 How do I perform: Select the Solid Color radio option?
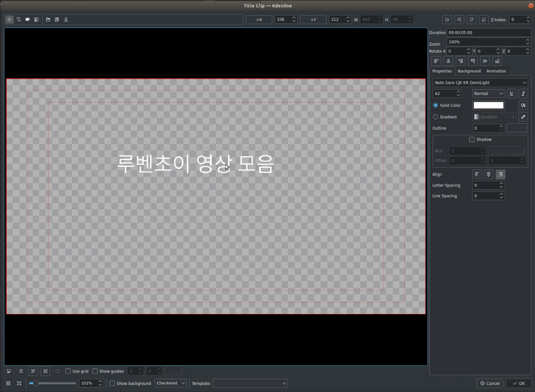tap(447, 105)
